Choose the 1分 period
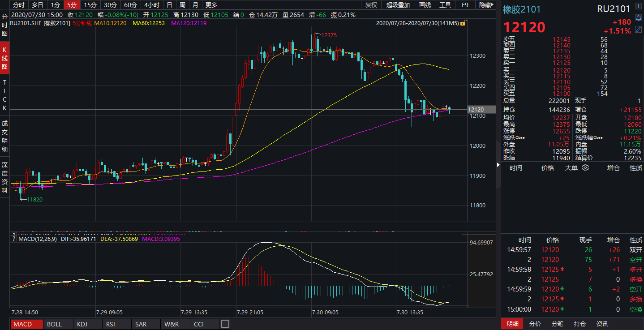 55,5
